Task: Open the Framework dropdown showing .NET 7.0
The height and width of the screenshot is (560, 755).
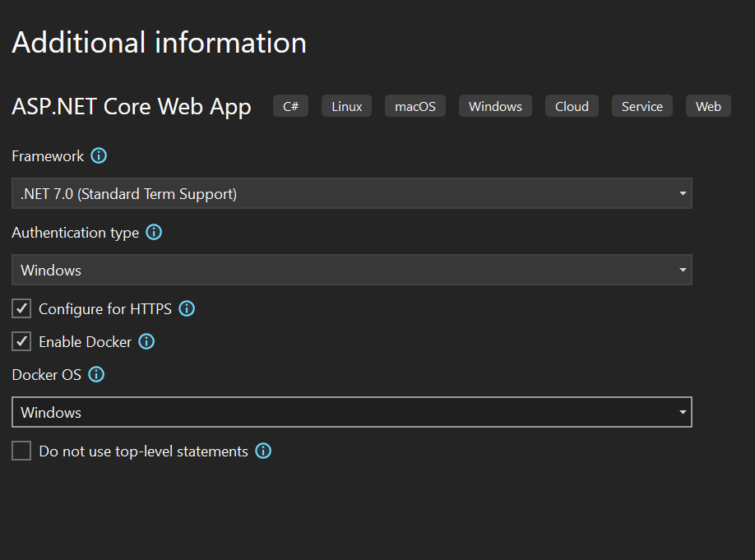Action: point(352,193)
